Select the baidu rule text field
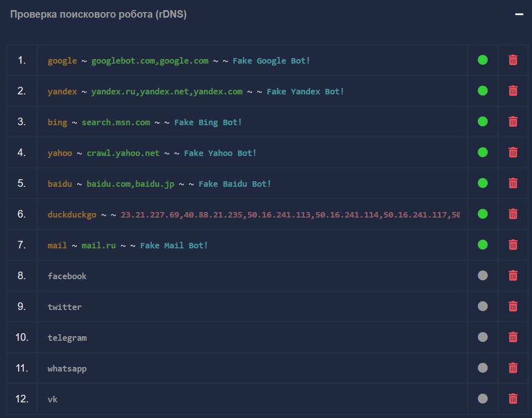The height and width of the screenshot is (418, 532). (252, 183)
